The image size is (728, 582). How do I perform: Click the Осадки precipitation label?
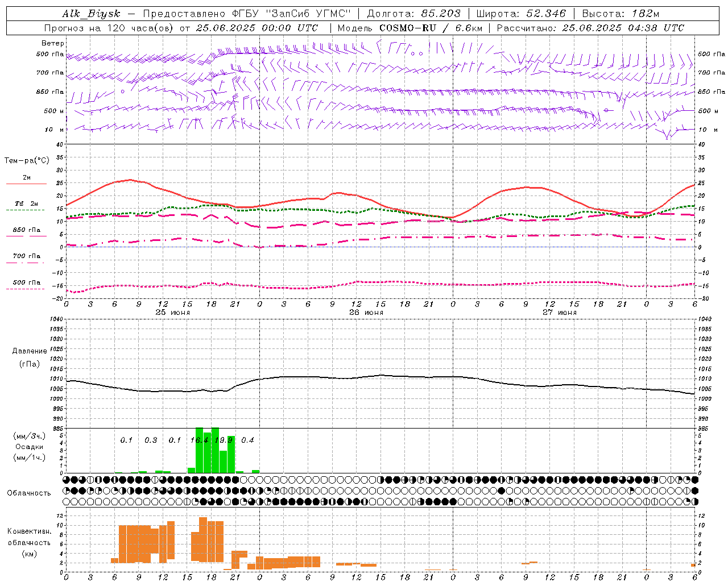29,447
